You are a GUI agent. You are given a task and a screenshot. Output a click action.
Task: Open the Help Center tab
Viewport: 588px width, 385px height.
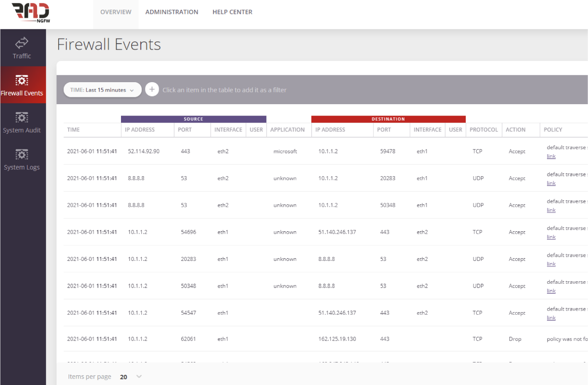pos(232,12)
